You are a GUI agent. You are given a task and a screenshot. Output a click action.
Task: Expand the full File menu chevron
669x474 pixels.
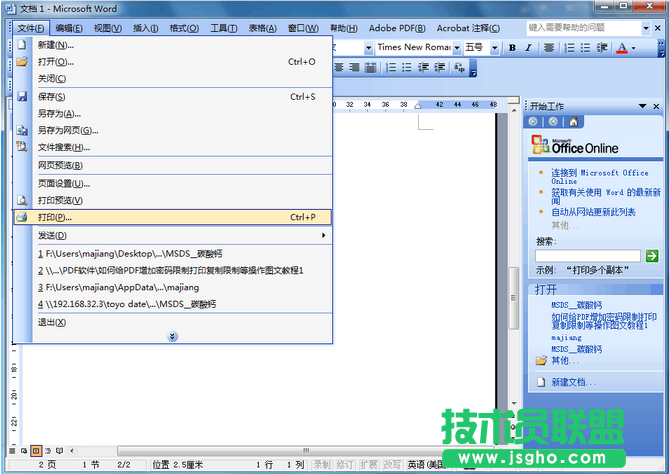tap(172, 337)
